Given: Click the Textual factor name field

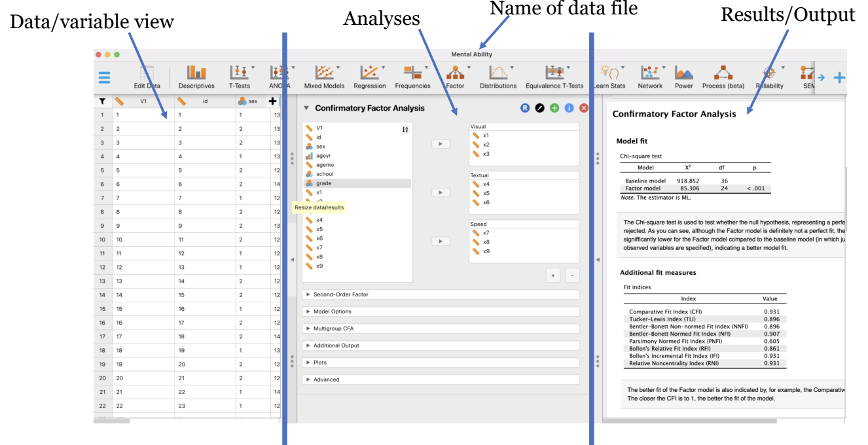Looking at the screenshot, I should click(x=524, y=175).
